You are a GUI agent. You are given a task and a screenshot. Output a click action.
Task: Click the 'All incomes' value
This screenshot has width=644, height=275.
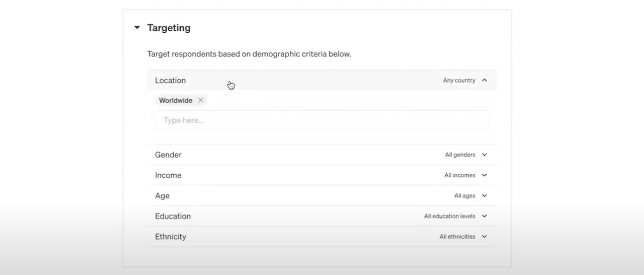pyautogui.click(x=459, y=175)
